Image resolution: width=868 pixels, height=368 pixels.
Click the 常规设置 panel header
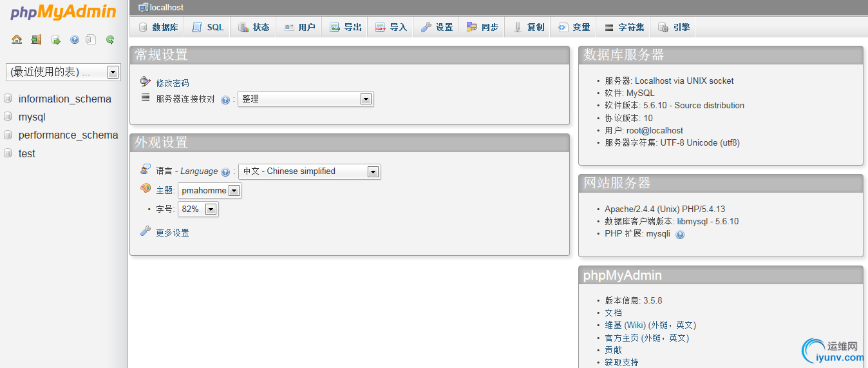[x=350, y=55]
